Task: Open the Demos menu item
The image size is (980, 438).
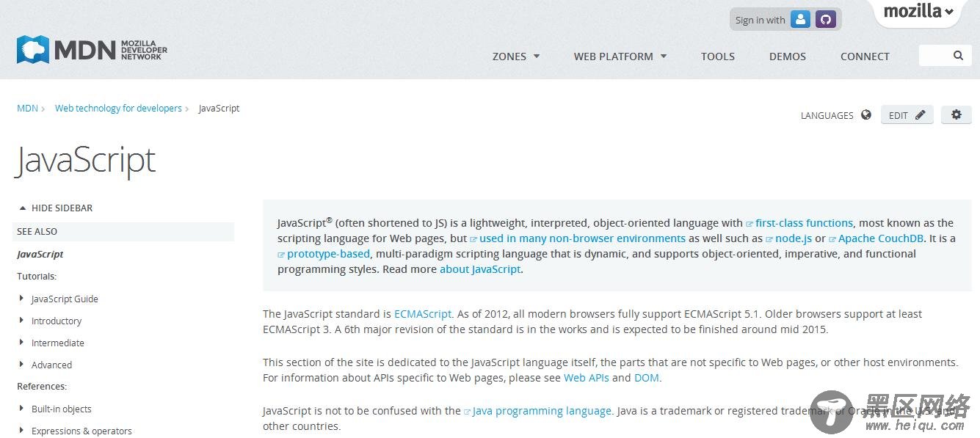Action: 788,56
